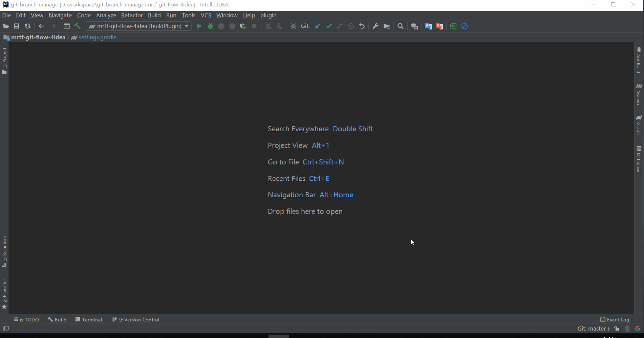
Task: Click the red translate icon in toolbar
Action: point(439,26)
